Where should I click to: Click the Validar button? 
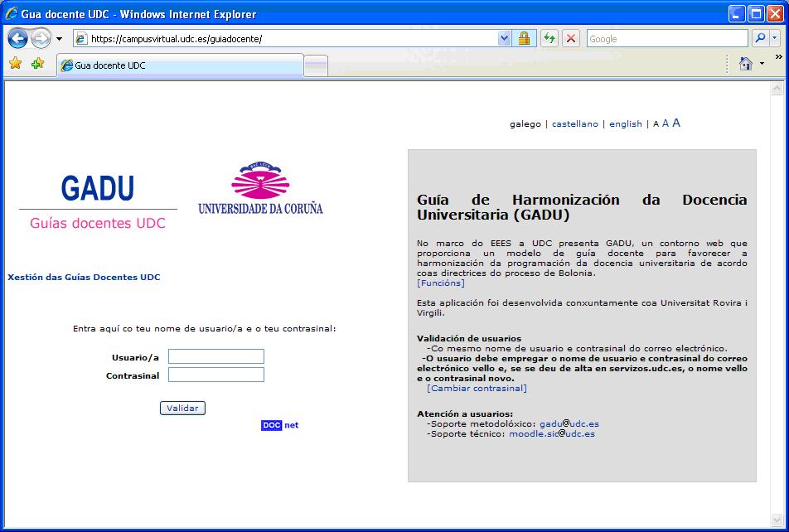pos(182,409)
